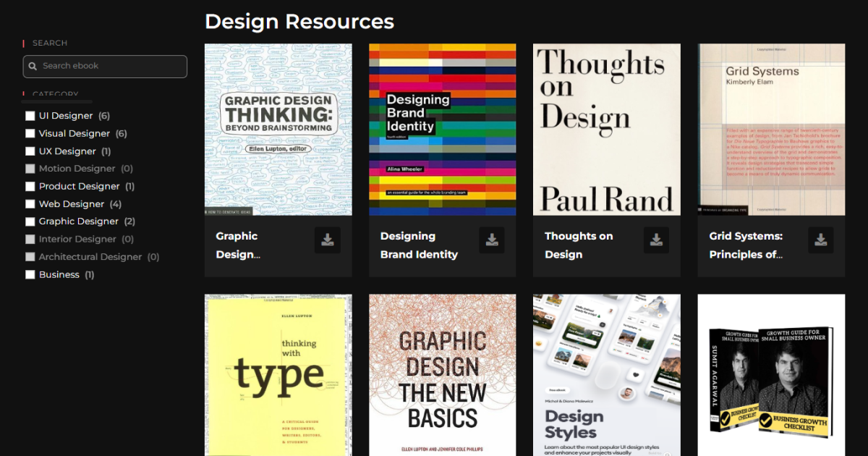Click the 'Visual Designer' label text

(x=75, y=133)
